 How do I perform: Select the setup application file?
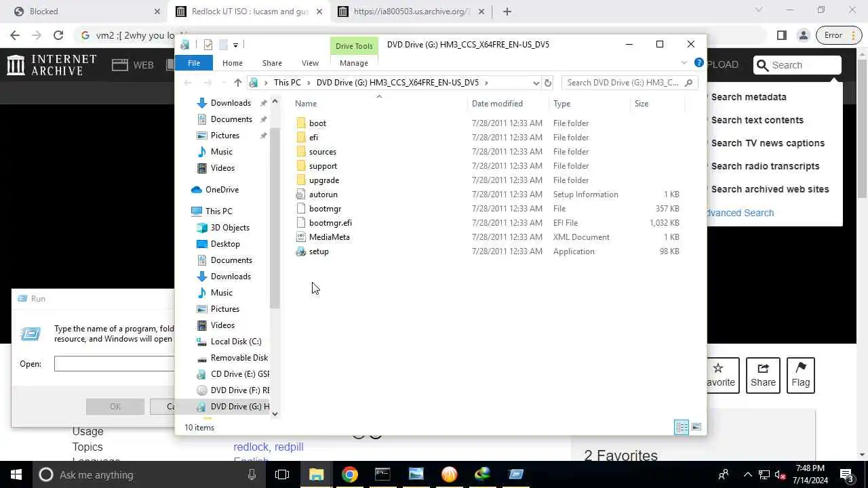[x=319, y=251]
